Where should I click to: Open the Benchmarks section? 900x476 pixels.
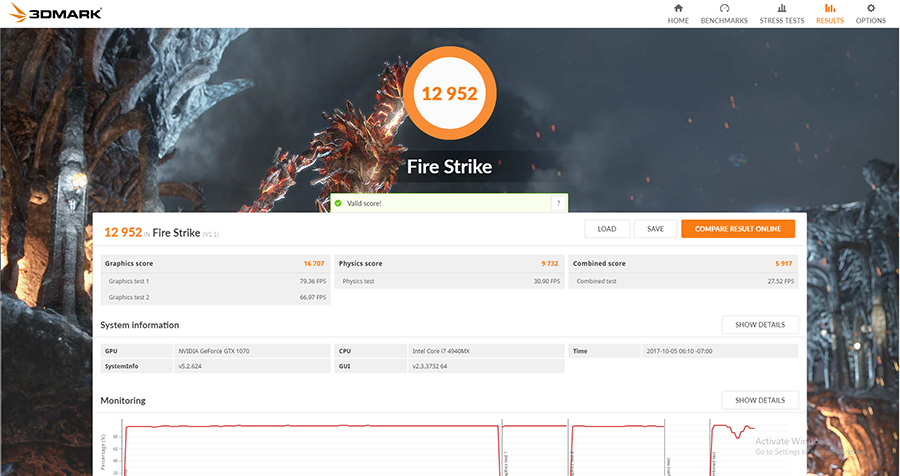pos(723,14)
